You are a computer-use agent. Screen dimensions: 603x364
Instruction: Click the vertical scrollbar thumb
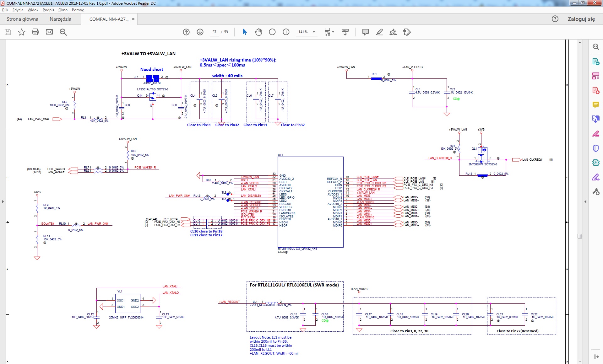580,236
